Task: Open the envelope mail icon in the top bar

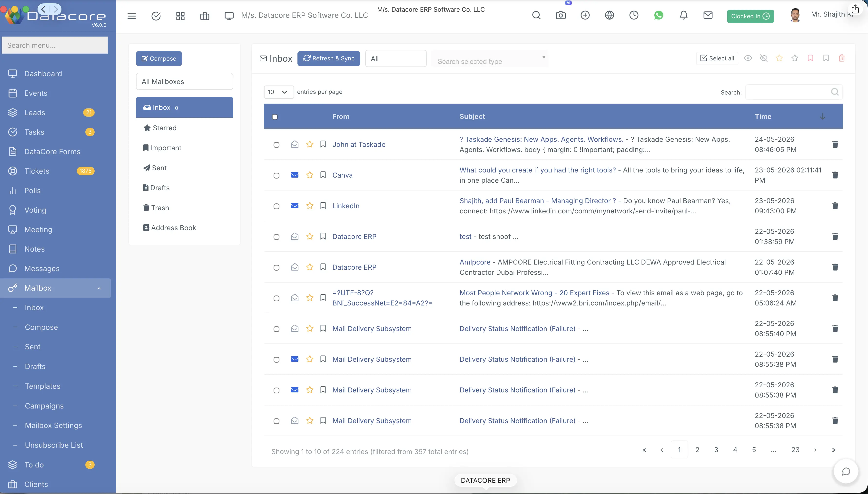Action: pyautogui.click(x=708, y=15)
